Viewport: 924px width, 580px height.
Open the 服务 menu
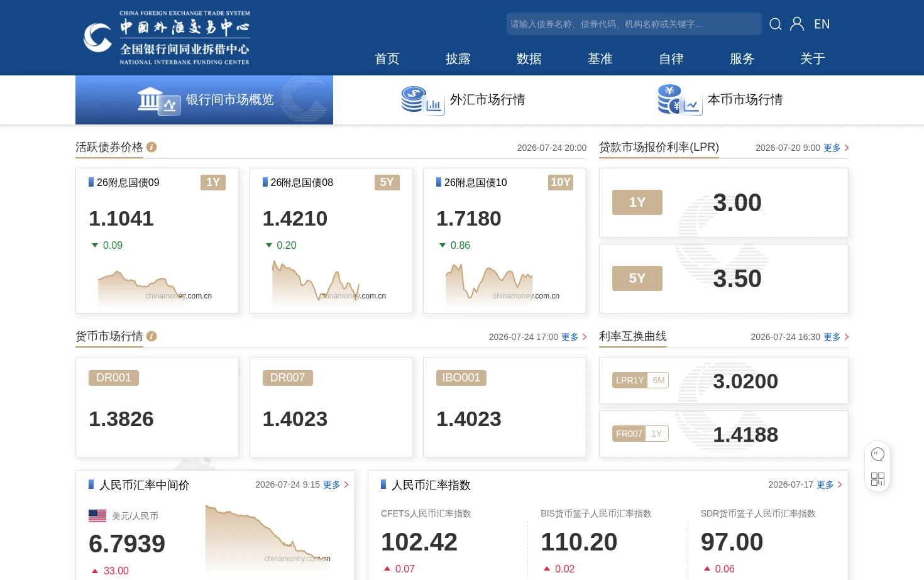point(742,58)
